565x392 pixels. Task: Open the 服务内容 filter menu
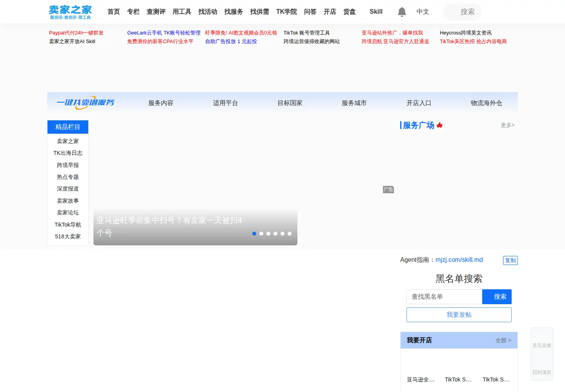point(160,103)
